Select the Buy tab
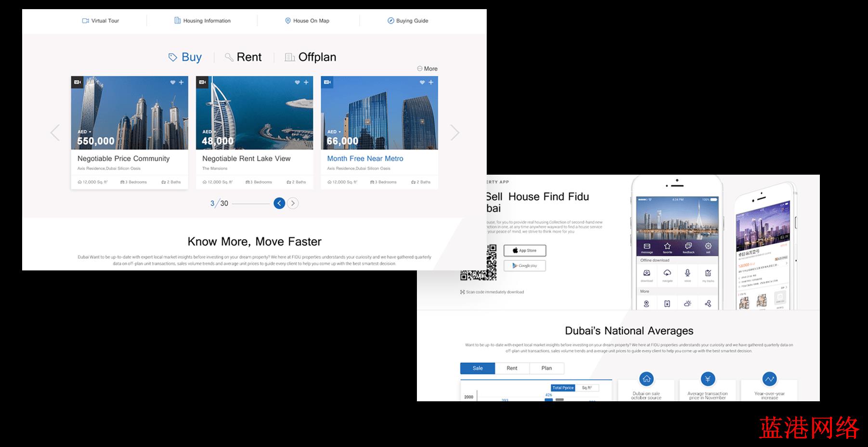This screenshot has width=868, height=447. (185, 57)
